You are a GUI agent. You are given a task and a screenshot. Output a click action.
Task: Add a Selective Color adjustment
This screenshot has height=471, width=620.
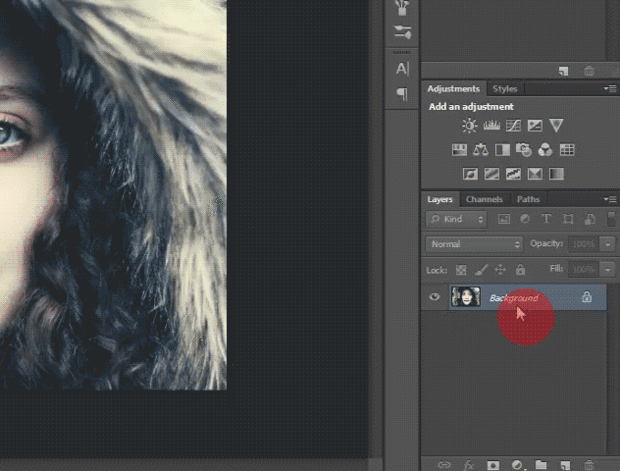pos(535,174)
